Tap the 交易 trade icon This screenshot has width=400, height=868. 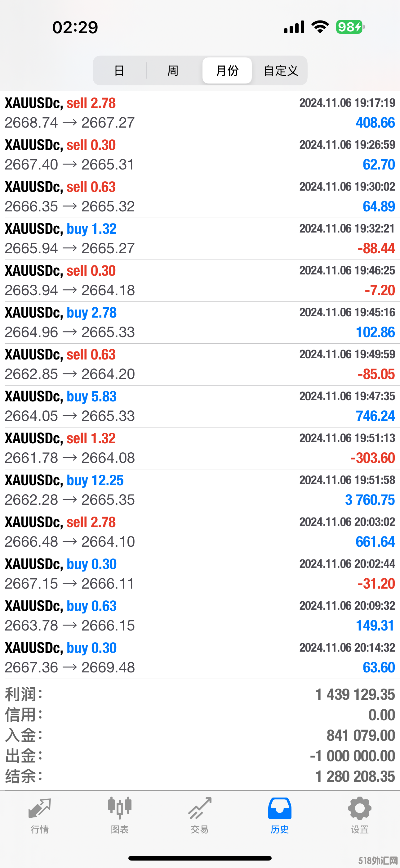tap(200, 809)
